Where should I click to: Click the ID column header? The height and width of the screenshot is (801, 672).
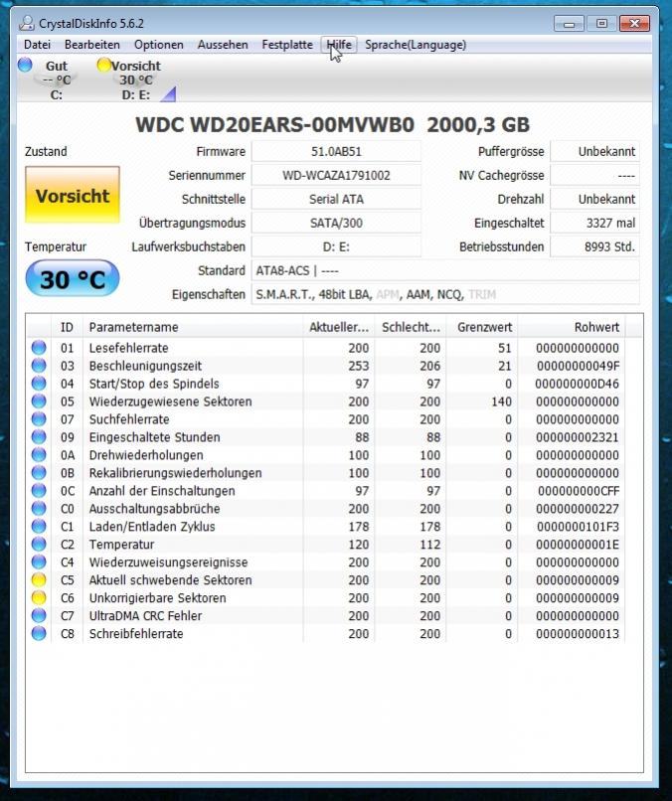(x=67, y=327)
